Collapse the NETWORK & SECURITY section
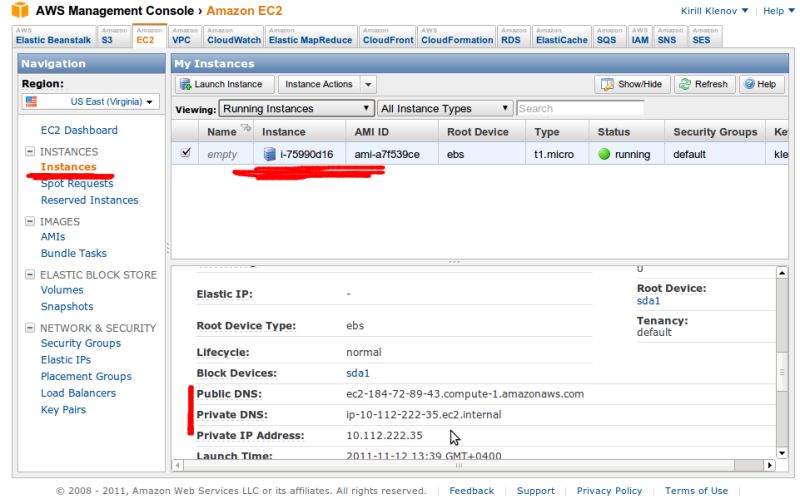Image resolution: width=800 pixels, height=504 pixels. coord(30,327)
